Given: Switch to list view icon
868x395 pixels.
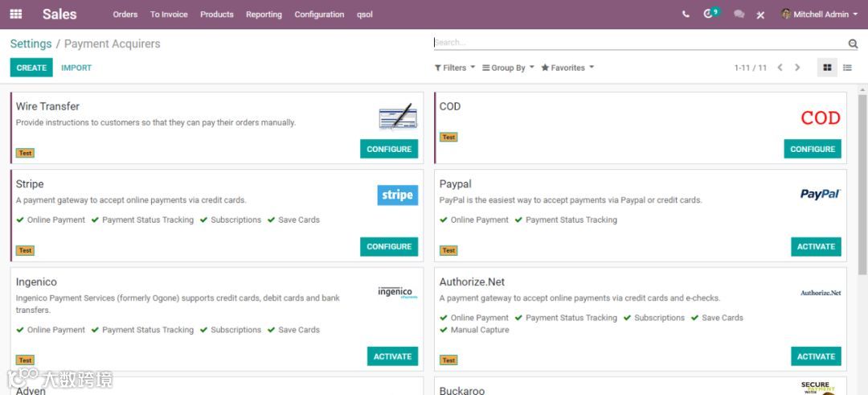Looking at the screenshot, I should 847,68.
